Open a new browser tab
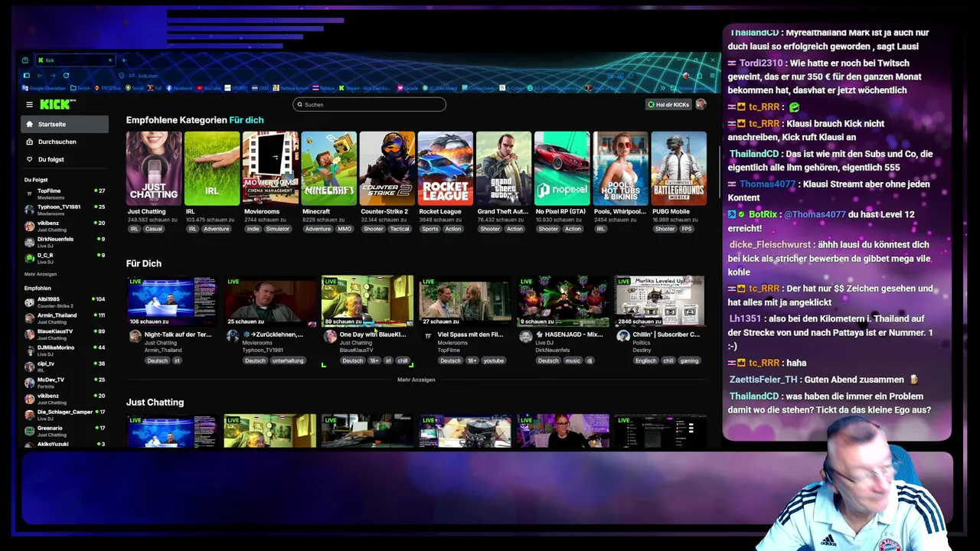This screenshot has height=551, width=980. [x=124, y=60]
